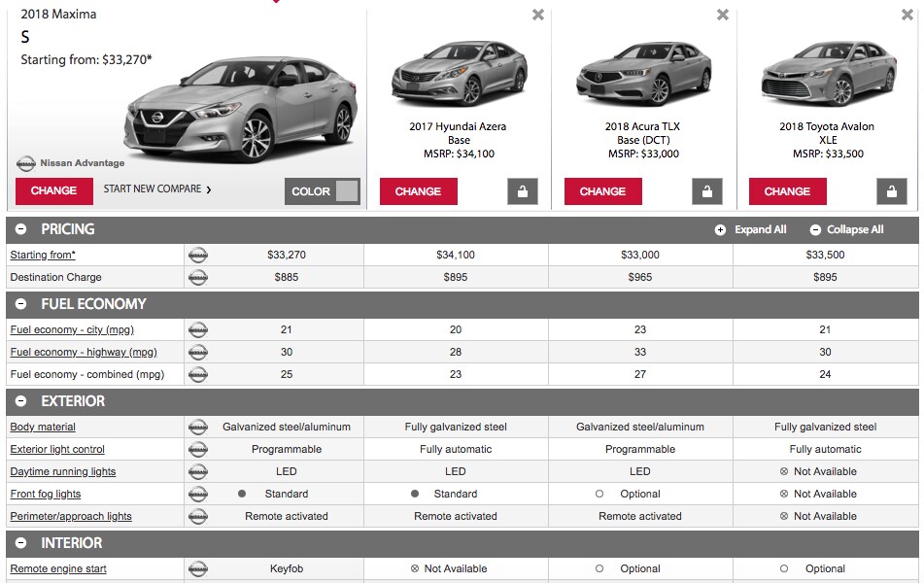Image resolution: width=924 pixels, height=583 pixels.
Task: Open the Body material link
Action: pos(43,427)
